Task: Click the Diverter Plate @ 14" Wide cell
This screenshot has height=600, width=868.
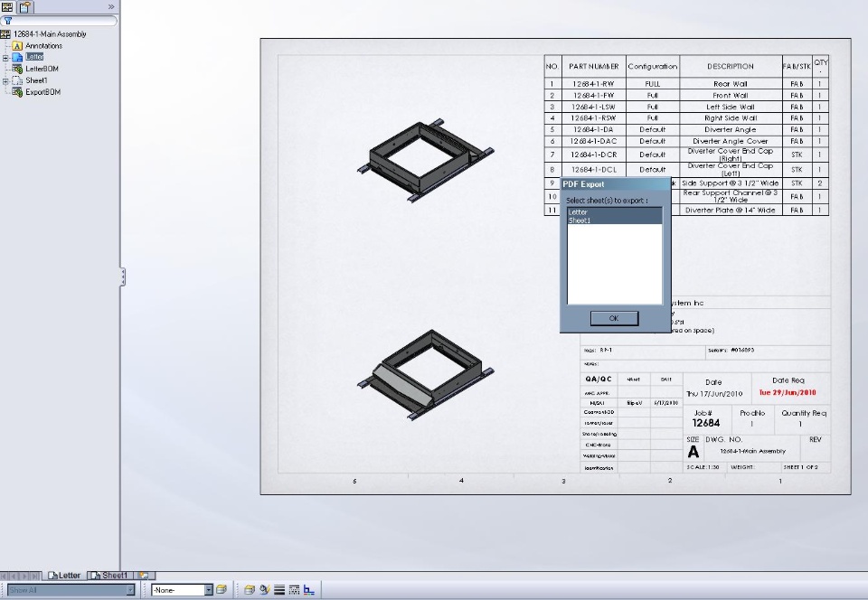Action: point(731,211)
